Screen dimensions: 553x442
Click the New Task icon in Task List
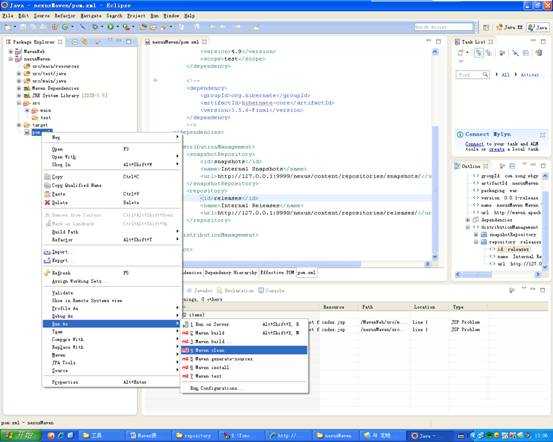(461, 53)
